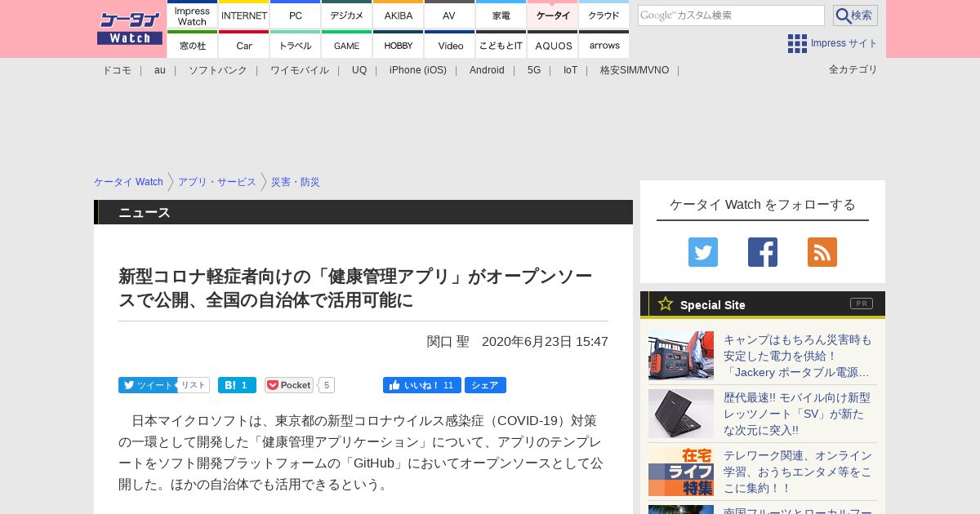Go to the Android category
This screenshot has width=980, height=514.
click(487, 70)
